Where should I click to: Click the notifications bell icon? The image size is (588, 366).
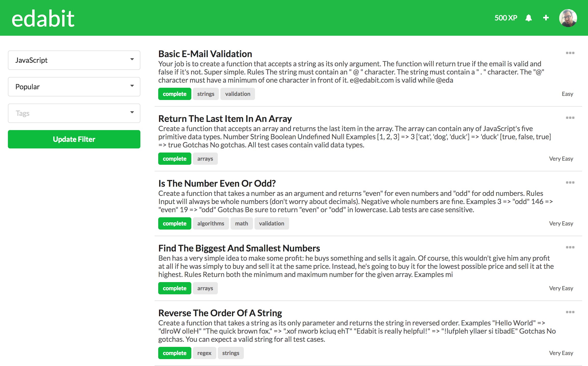529,18
